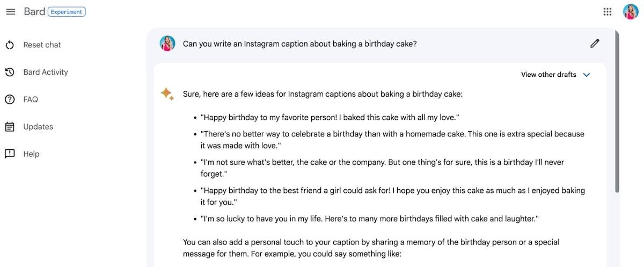Click the Help feedback icon
Viewport: 644px width, 267px height.
pyautogui.click(x=10, y=154)
